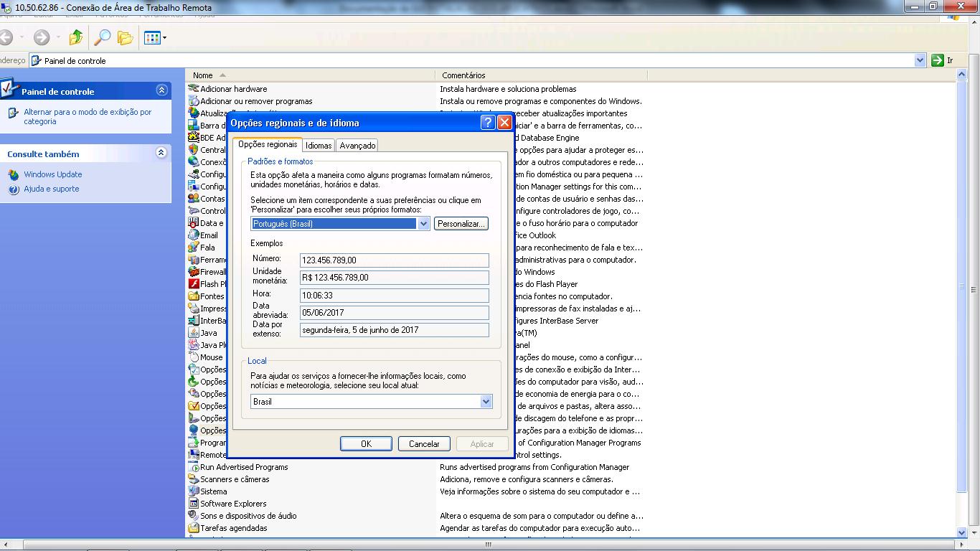980x551 pixels.
Task: Select the Scanners e câmeras icon
Action: point(193,479)
